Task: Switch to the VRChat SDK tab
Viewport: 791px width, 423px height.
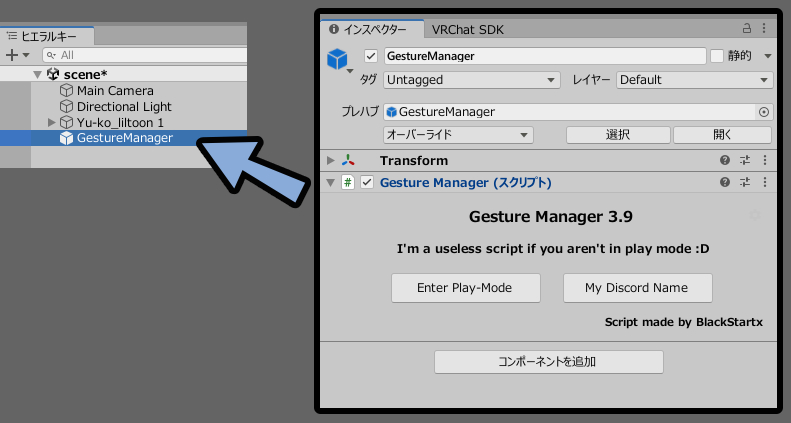Action: [468, 30]
